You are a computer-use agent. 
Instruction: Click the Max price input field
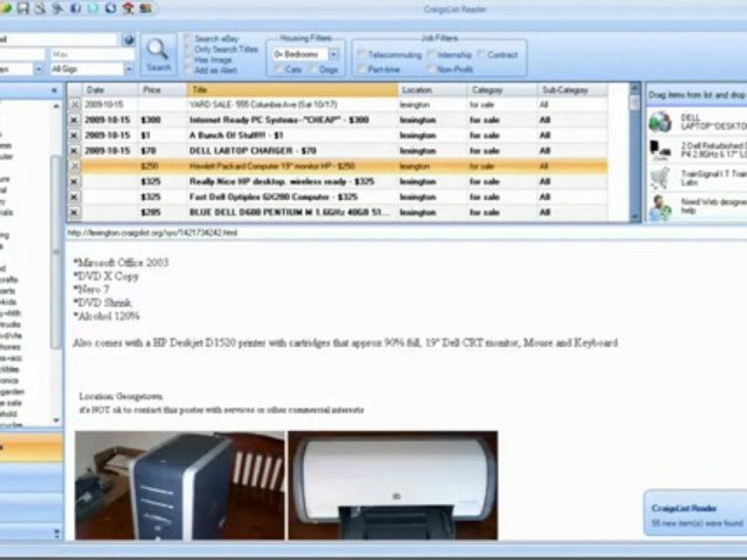point(93,54)
